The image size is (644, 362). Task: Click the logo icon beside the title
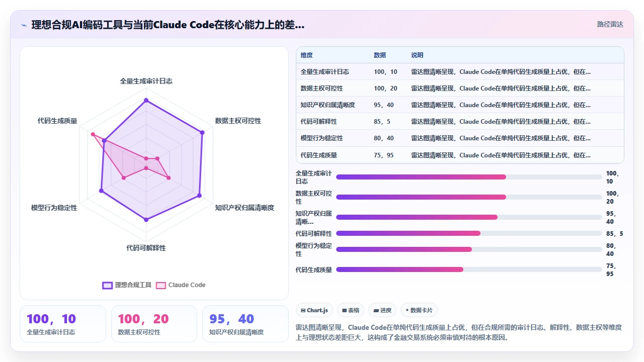coord(24,25)
